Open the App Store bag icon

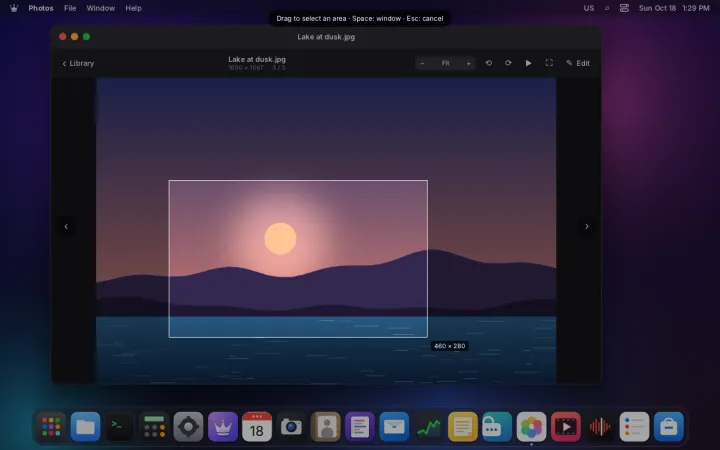tap(669, 427)
